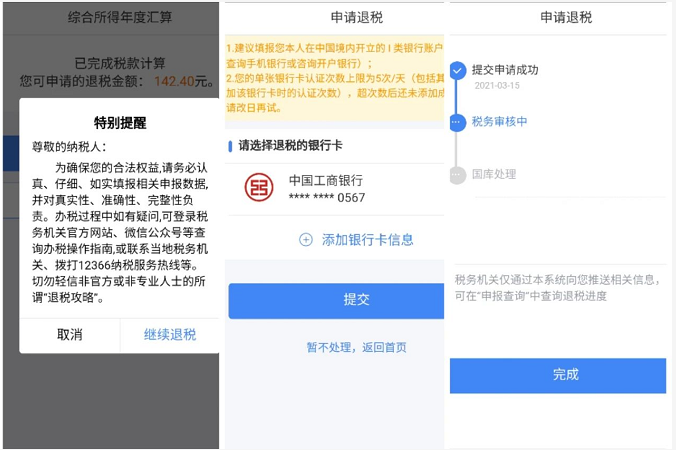Submit using the blue 提交 button
Image resolution: width=676 pixels, height=450 pixels.
336,300
